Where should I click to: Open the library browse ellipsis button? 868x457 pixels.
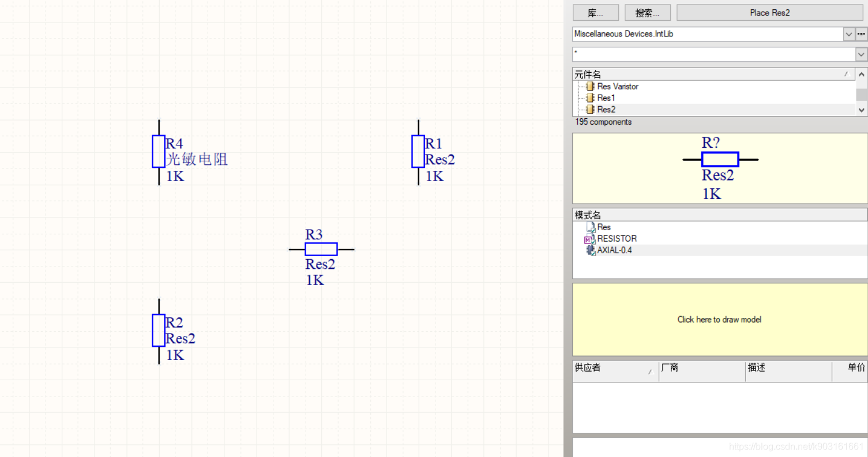coord(861,34)
